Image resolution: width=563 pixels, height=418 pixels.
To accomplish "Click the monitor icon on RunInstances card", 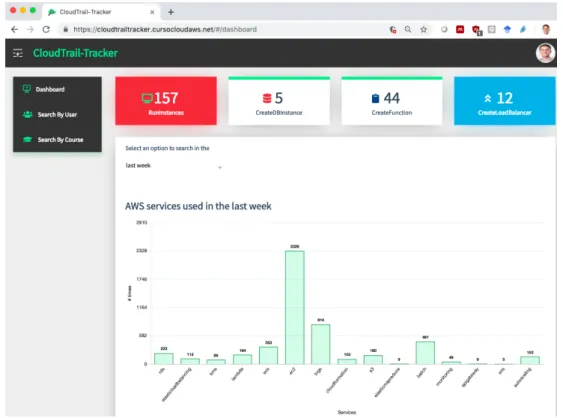I will (147, 98).
